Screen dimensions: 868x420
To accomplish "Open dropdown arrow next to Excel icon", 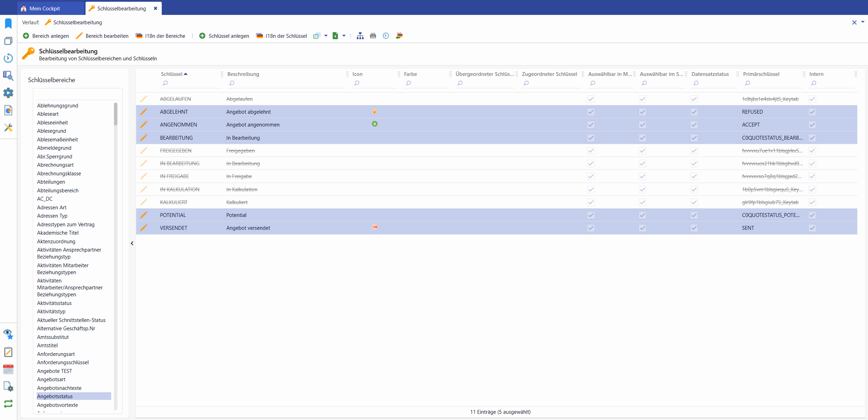I will pyautogui.click(x=344, y=36).
